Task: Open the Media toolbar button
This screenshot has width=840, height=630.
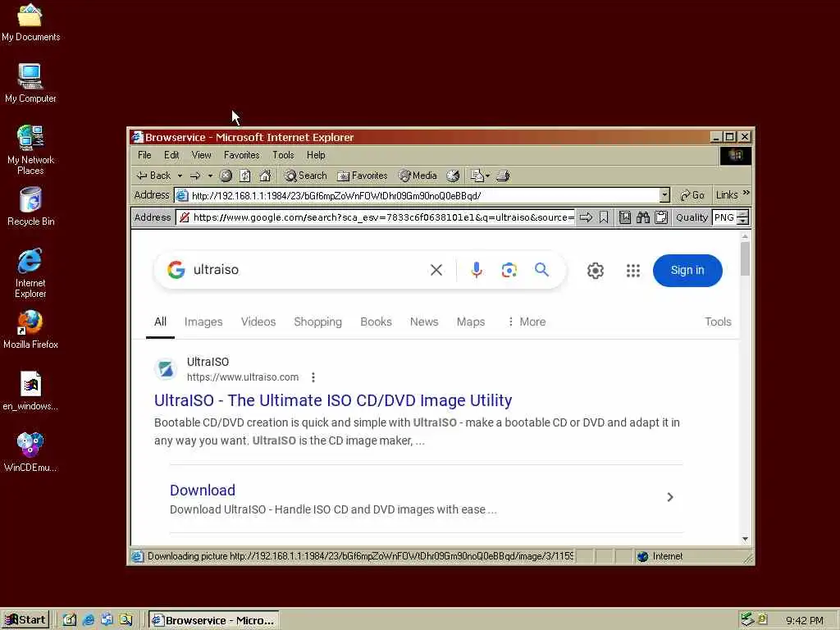Action: (x=418, y=176)
